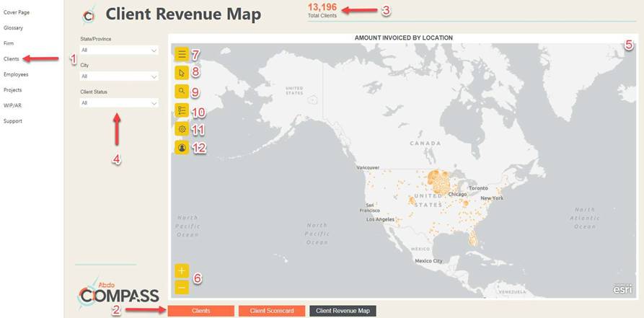
Task: Click the orange Clients tab button
Action: pos(201,311)
